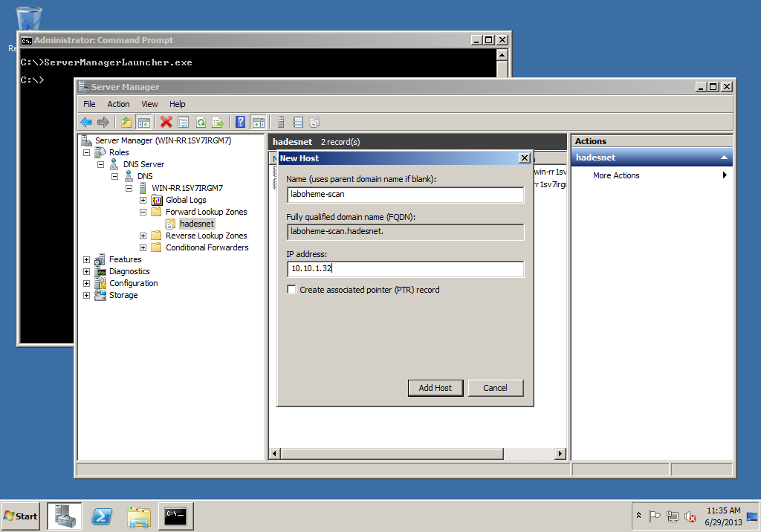This screenshot has width=761, height=532.
Task: Click the Refresh toolbar icon
Action: (201, 123)
